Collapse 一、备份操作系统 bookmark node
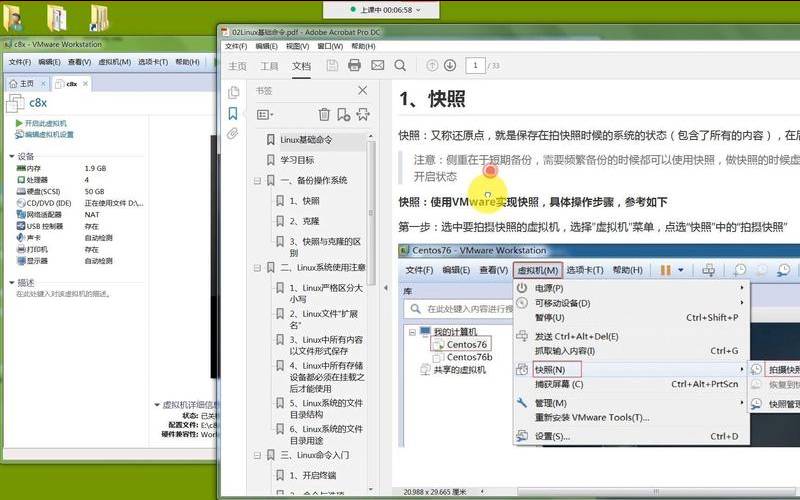This screenshot has height=500, width=800. (x=257, y=181)
